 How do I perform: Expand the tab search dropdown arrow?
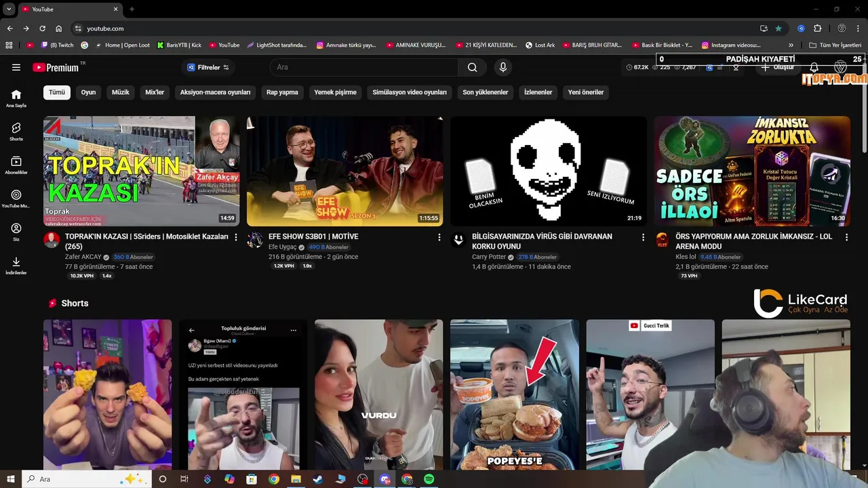point(9,9)
